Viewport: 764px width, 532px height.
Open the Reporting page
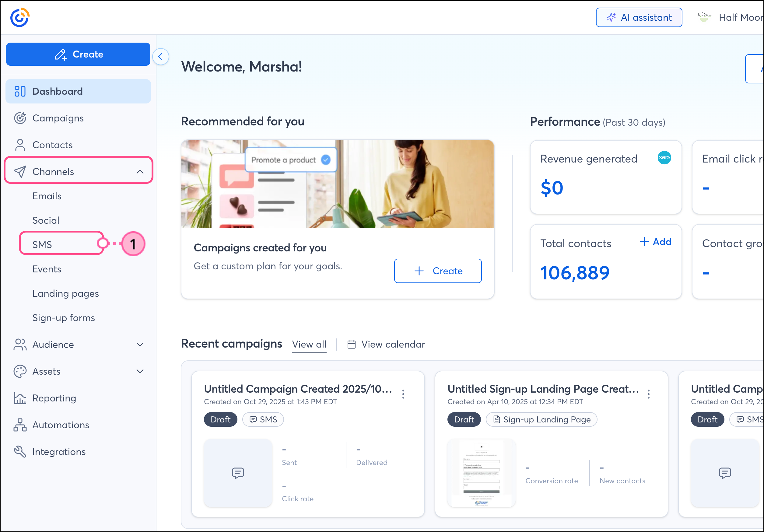click(54, 398)
